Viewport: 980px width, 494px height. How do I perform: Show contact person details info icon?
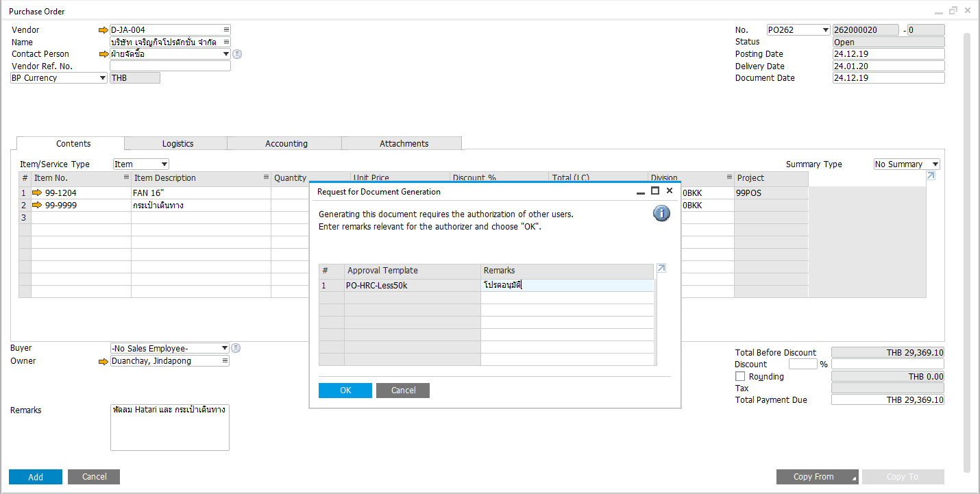coord(237,54)
